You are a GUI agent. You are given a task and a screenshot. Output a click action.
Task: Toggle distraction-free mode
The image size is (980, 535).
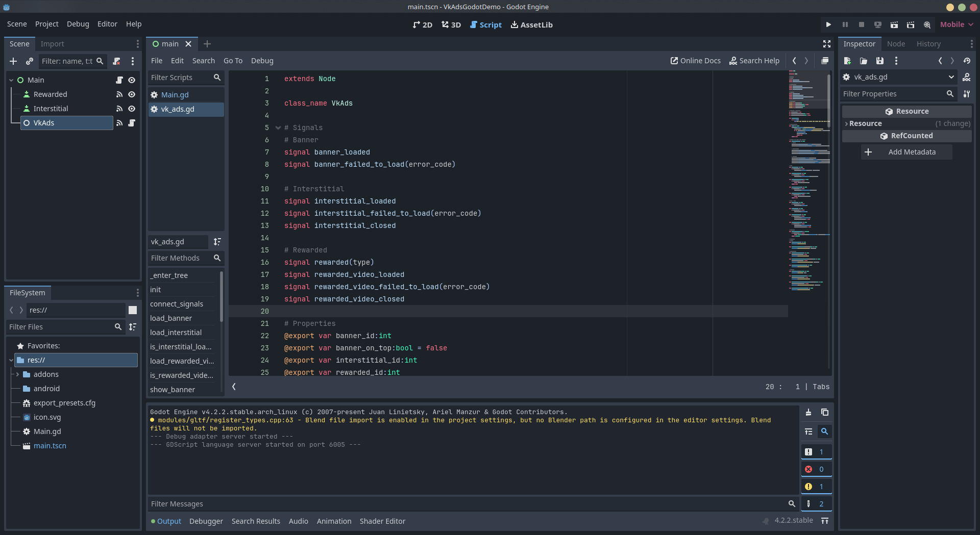(x=827, y=44)
